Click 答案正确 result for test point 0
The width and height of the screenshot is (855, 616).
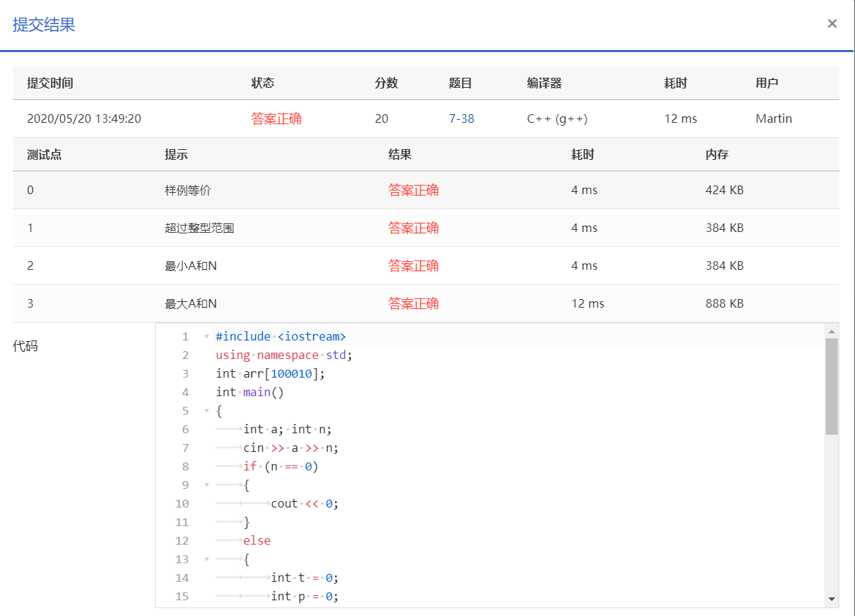[414, 190]
